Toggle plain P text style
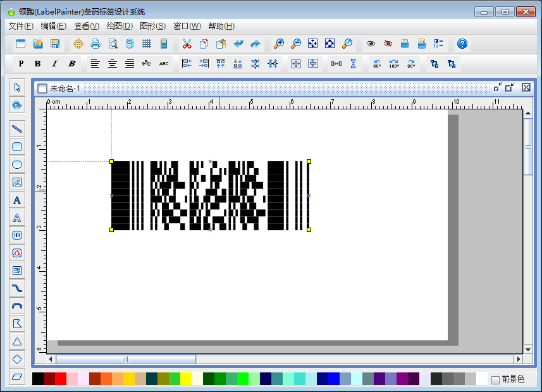The image size is (542, 392). click(x=21, y=64)
